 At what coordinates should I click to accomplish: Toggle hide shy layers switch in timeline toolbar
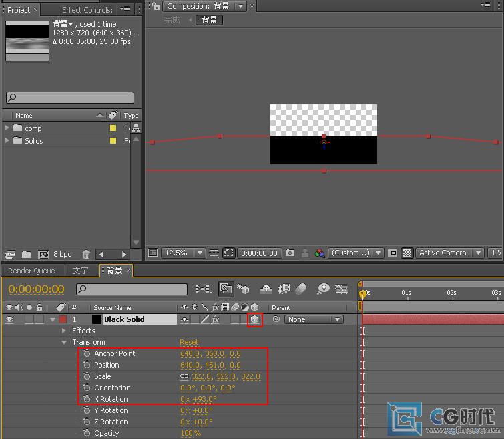(x=266, y=289)
